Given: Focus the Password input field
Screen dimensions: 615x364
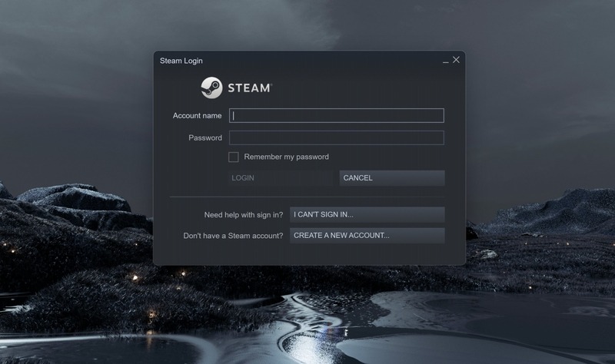Looking at the screenshot, I should 337,138.
